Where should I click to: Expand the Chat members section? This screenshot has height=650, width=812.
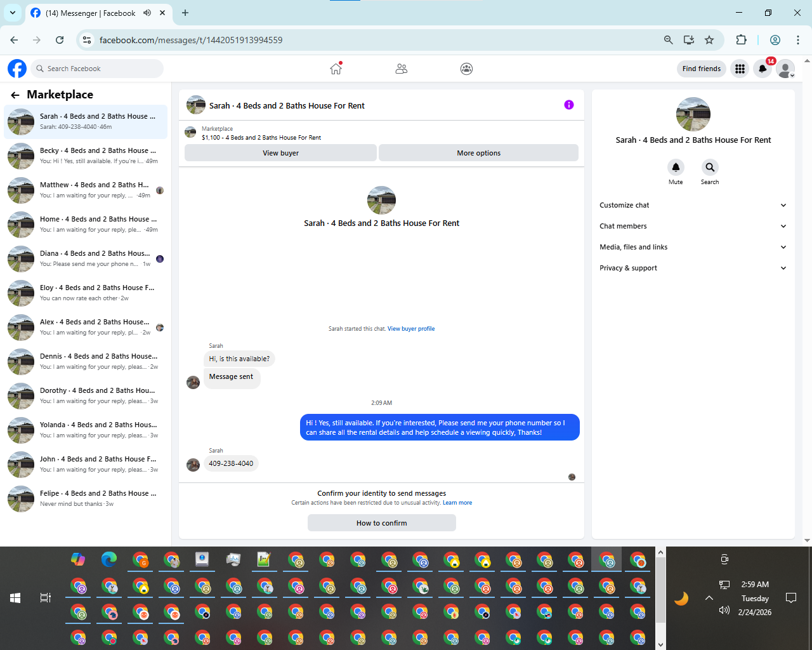click(693, 226)
